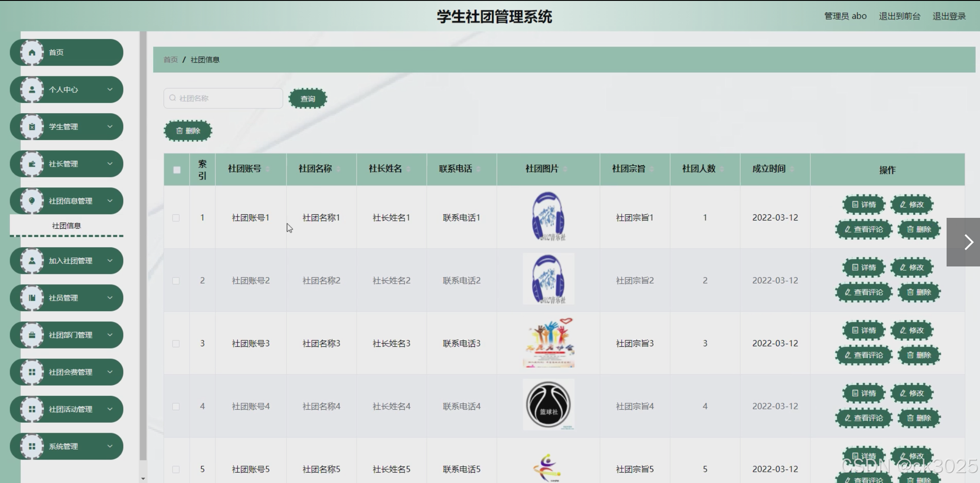Open the 社团活动管理 menu
Viewport: 980px width, 483px height.
click(70, 409)
